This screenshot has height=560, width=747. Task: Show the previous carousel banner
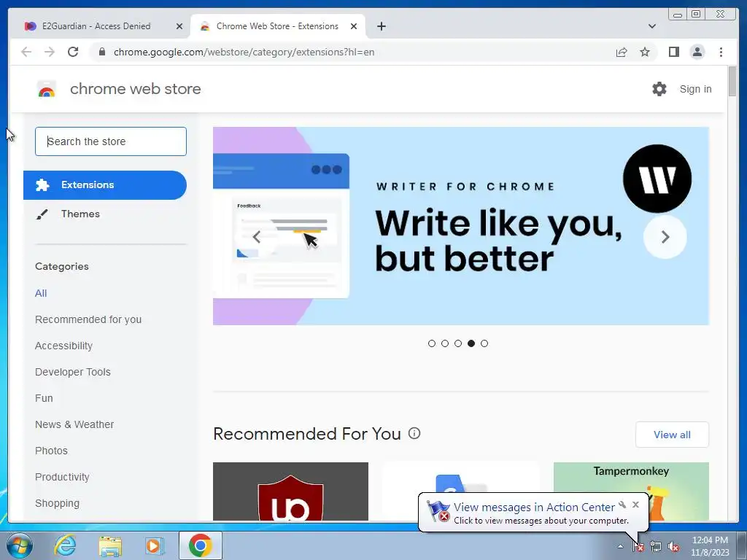coord(256,237)
